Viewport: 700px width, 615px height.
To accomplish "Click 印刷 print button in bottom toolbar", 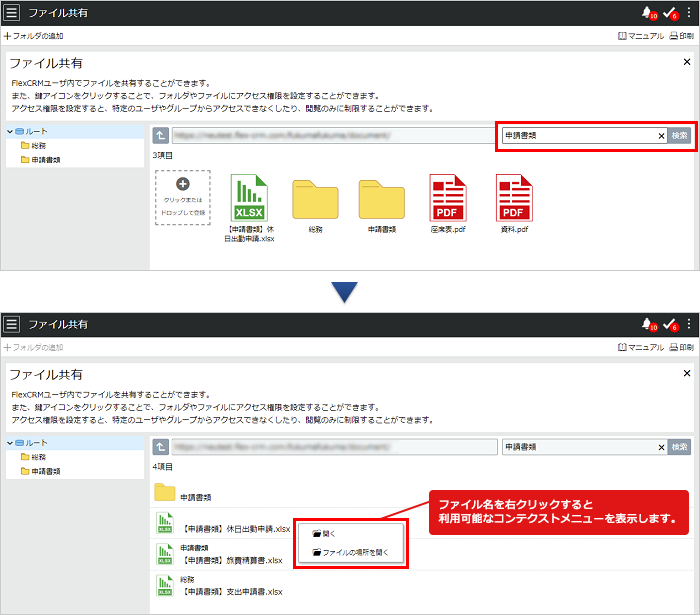I will click(681, 347).
